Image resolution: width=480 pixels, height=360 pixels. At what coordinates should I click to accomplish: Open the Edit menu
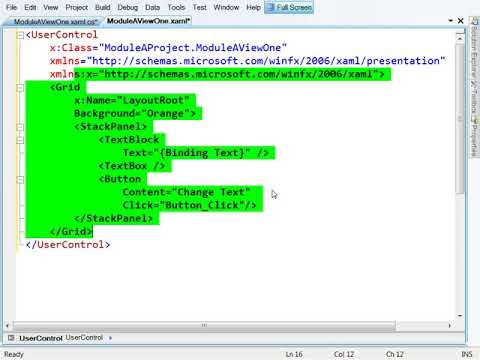30,7
